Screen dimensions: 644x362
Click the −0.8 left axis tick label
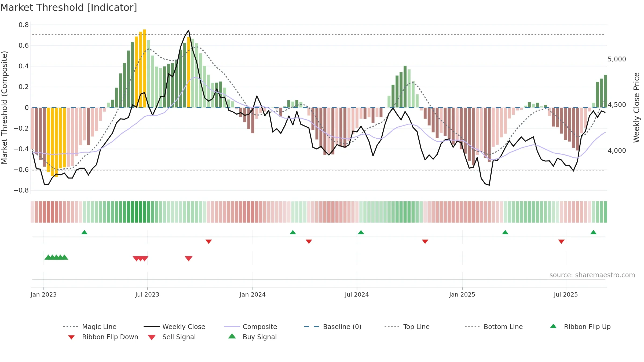click(x=21, y=190)
